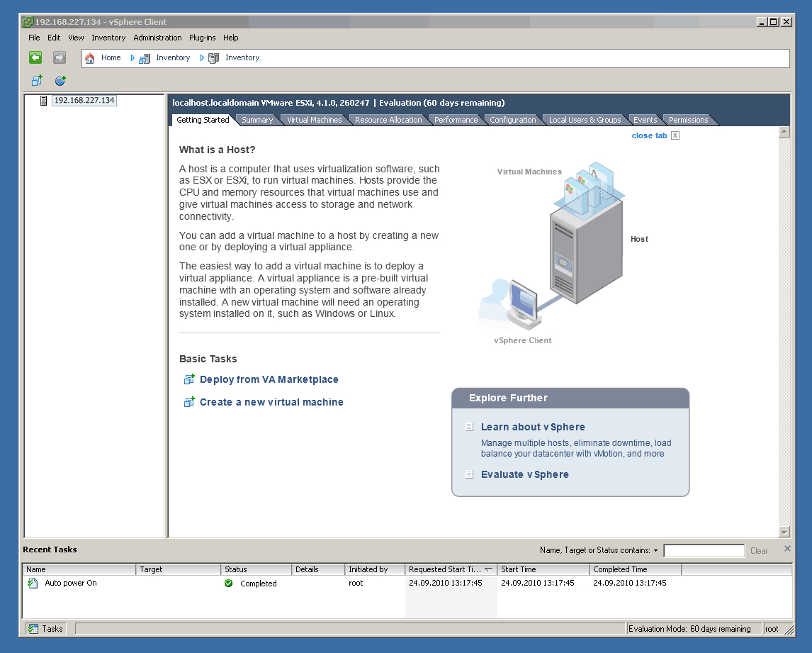812x653 pixels.
Task: Click the close tab link
Action: pyautogui.click(x=650, y=136)
